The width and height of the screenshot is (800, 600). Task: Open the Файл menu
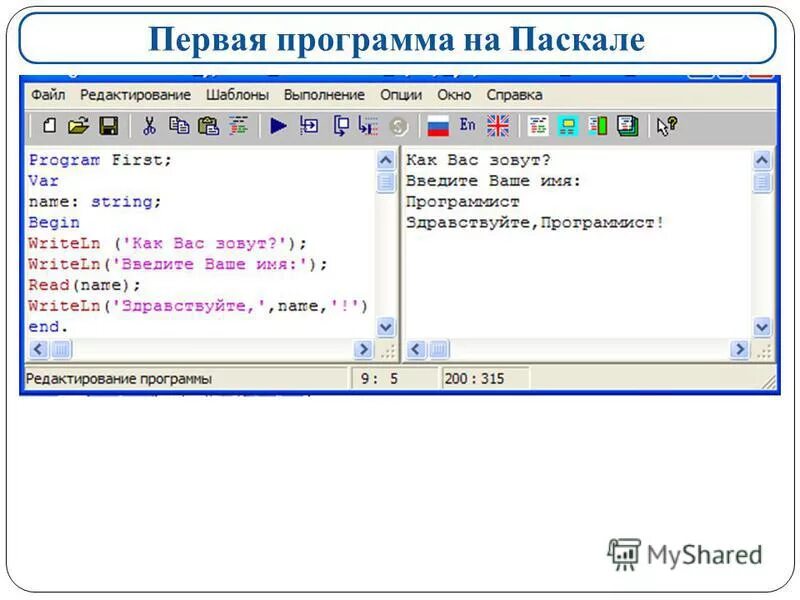click(x=48, y=95)
